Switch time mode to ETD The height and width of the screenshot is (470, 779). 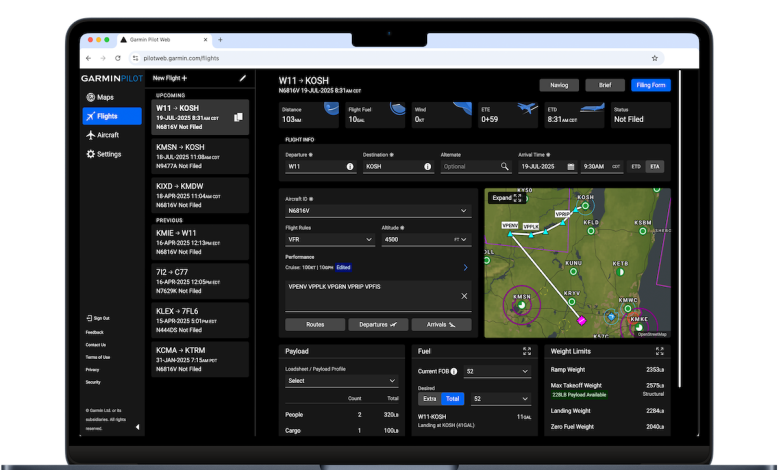coord(636,166)
